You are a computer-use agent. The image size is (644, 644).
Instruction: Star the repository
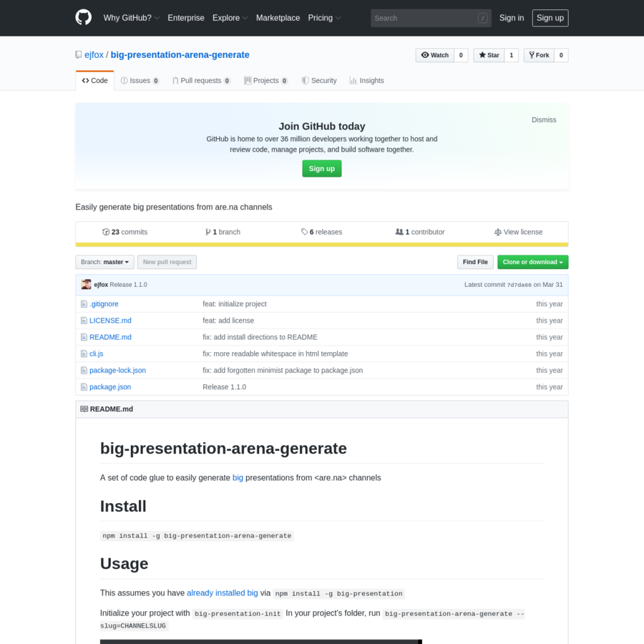tap(489, 55)
